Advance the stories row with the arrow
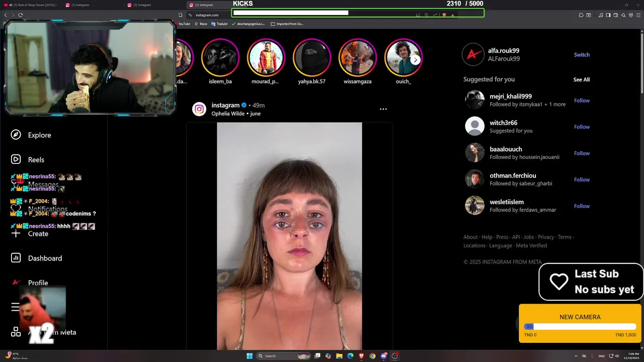644x362 pixels. coord(416,60)
